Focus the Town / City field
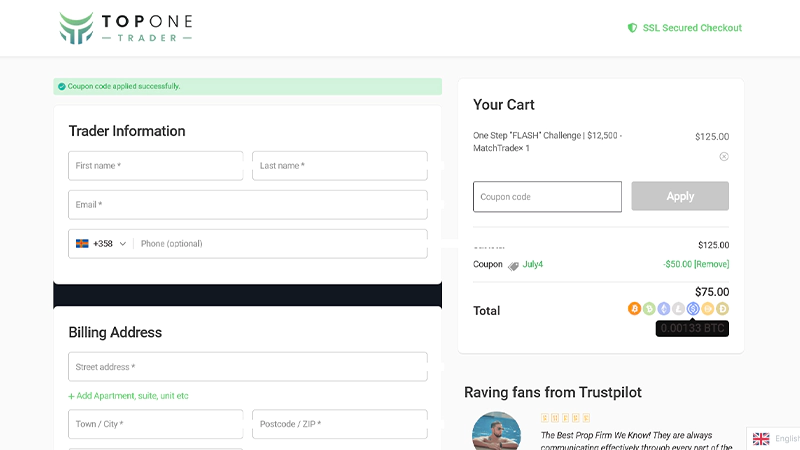The image size is (800, 450). (156, 424)
